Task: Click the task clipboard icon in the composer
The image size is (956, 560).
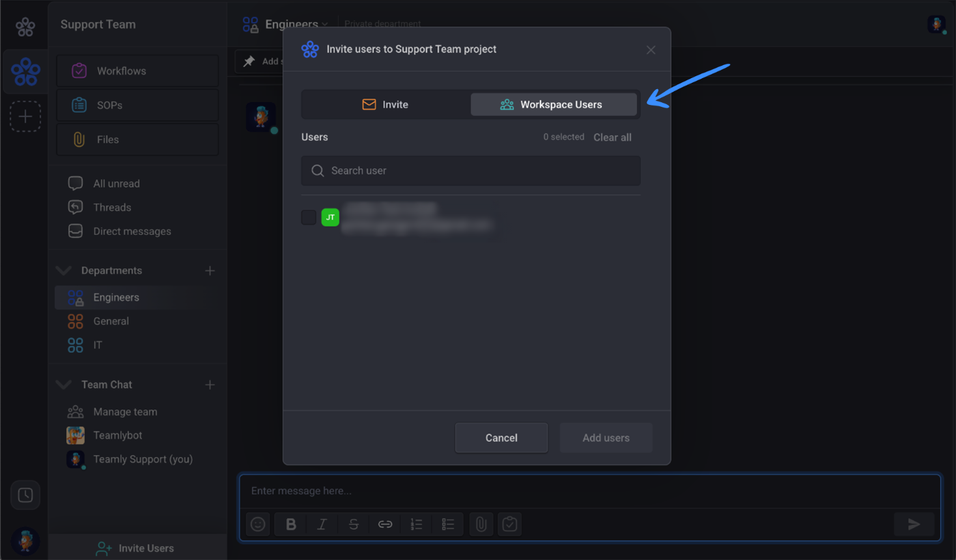Action: pyautogui.click(x=510, y=524)
